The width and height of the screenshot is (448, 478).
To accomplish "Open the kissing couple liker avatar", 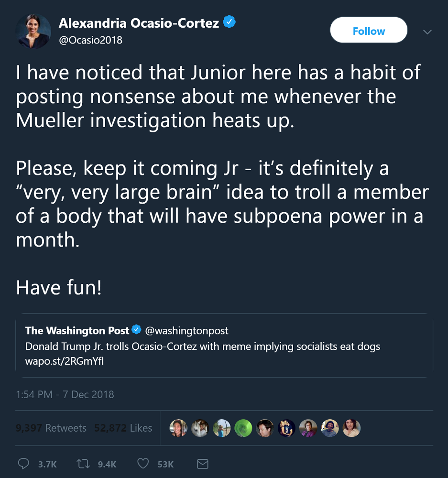I will (x=286, y=428).
